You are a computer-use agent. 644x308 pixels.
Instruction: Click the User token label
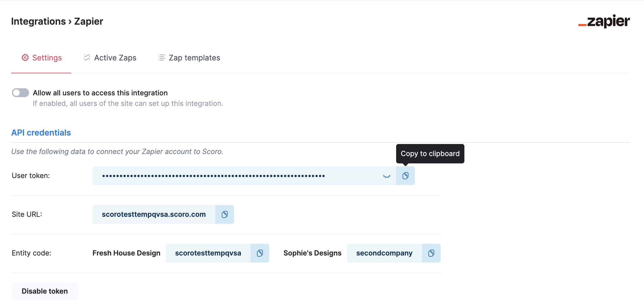tap(31, 176)
